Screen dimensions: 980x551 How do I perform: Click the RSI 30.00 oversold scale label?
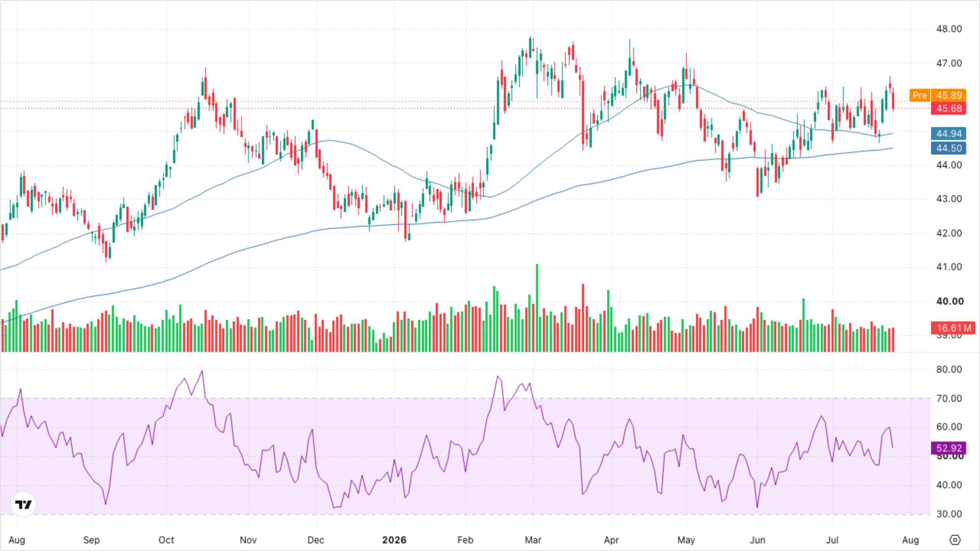point(949,514)
